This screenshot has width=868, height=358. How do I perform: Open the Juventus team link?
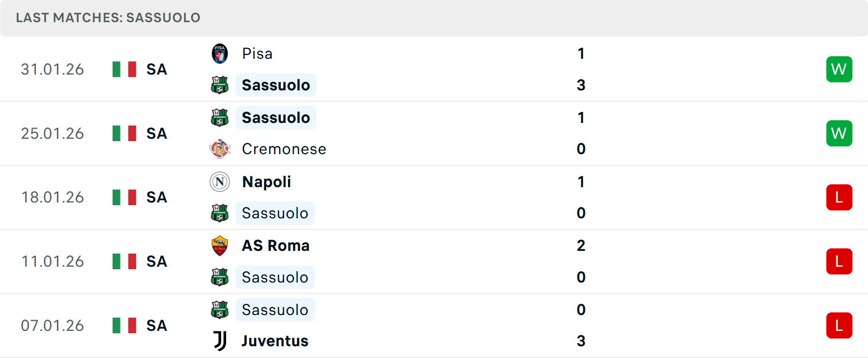(x=275, y=341)
